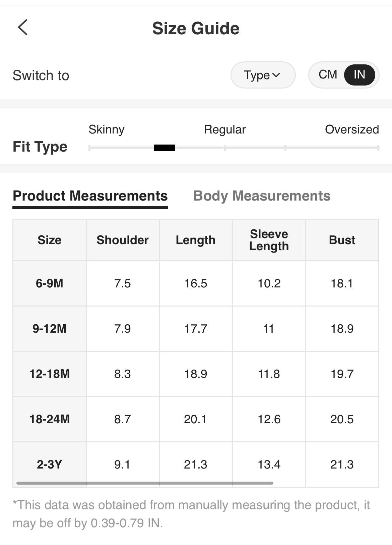The height and width of the screenshot is (545, 392).
Task: Click the Skinny fit label
Action: click(107, 129)
